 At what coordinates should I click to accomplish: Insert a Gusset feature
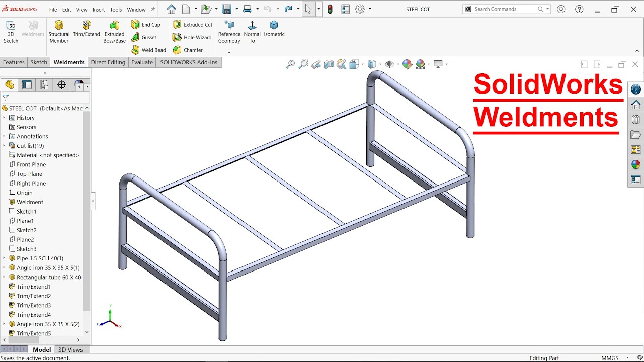pos(144,37)
